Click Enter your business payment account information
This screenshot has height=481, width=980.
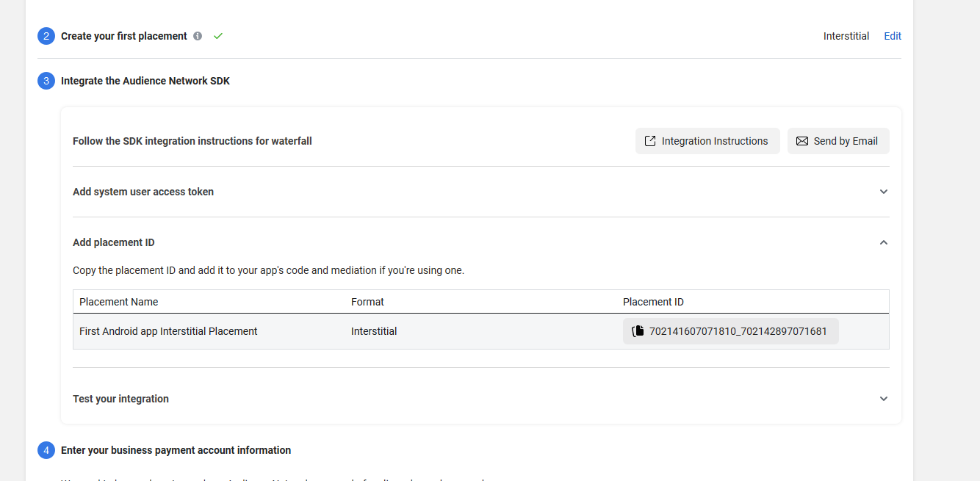[x=176, y=449]
